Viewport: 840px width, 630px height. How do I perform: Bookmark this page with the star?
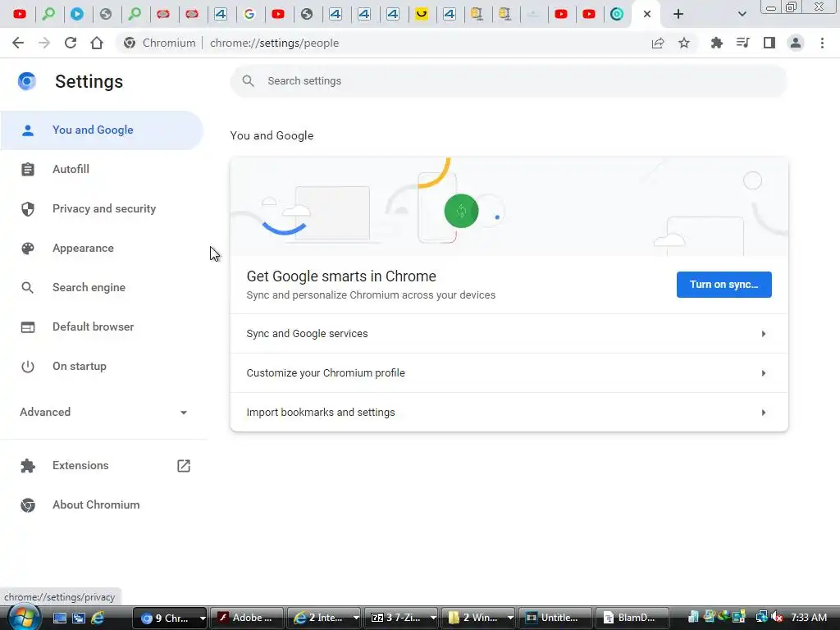pyautogui.click(x=684, y=43)
